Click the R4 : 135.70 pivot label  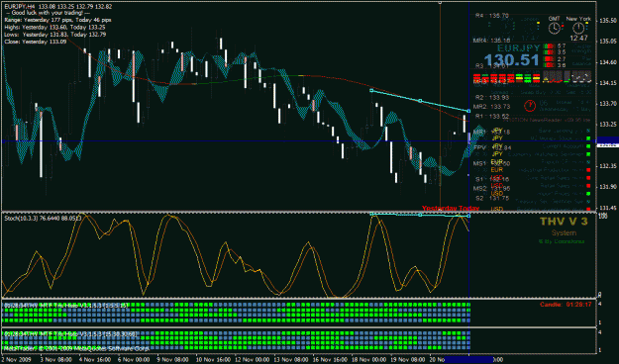(492, 16)
